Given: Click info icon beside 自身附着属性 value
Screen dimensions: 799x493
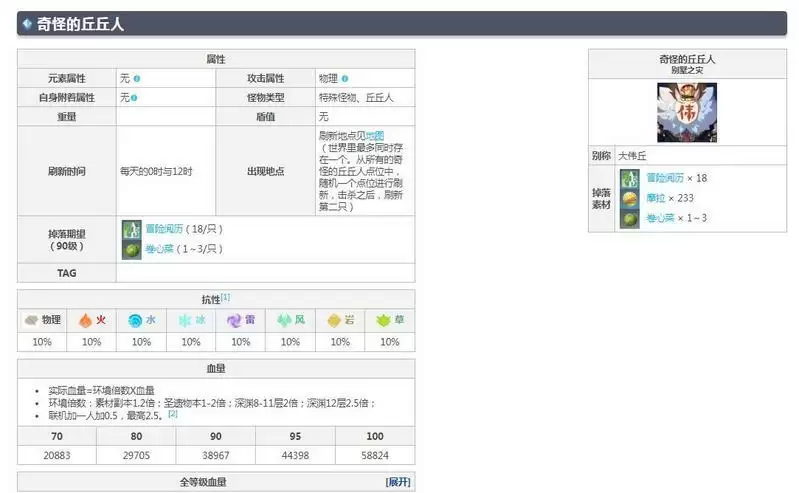Looking at the screenshot, I should 134,98.
